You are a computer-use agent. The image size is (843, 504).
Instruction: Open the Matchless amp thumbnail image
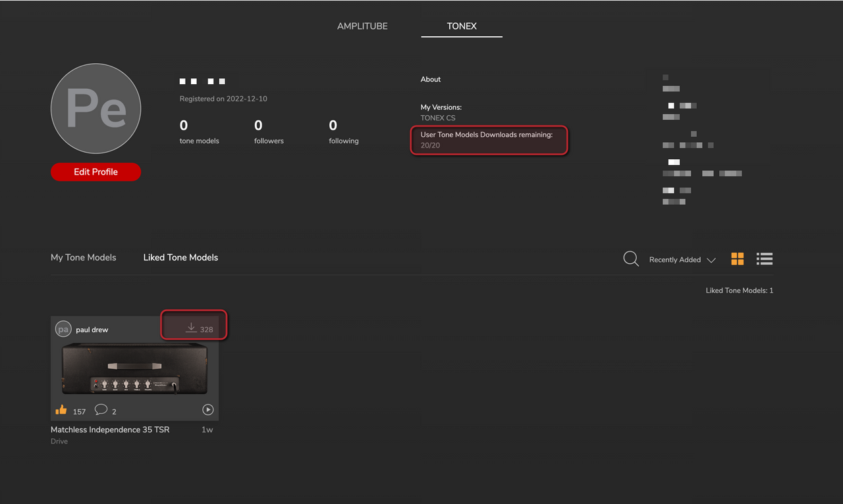pos(134,370)
